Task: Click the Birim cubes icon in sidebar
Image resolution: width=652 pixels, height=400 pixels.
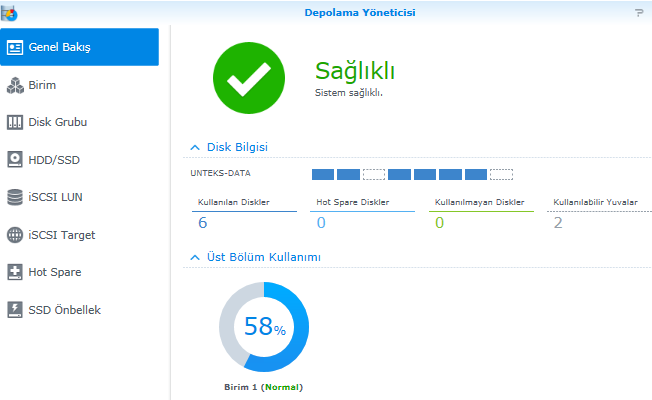Action: (x=15, y=85)
